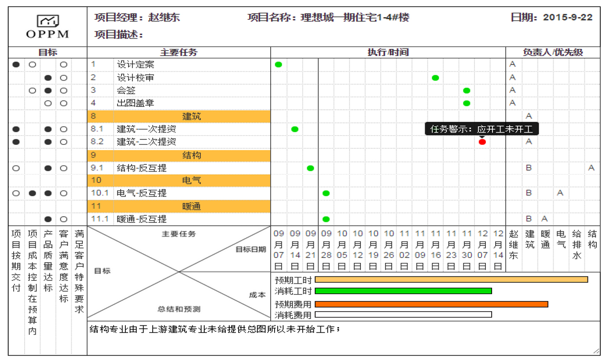Viewport: 610px width, 364px height.
Task: Toggle 项目成本控制 filled circle for 电气-反互提
Action: point(32,193)
